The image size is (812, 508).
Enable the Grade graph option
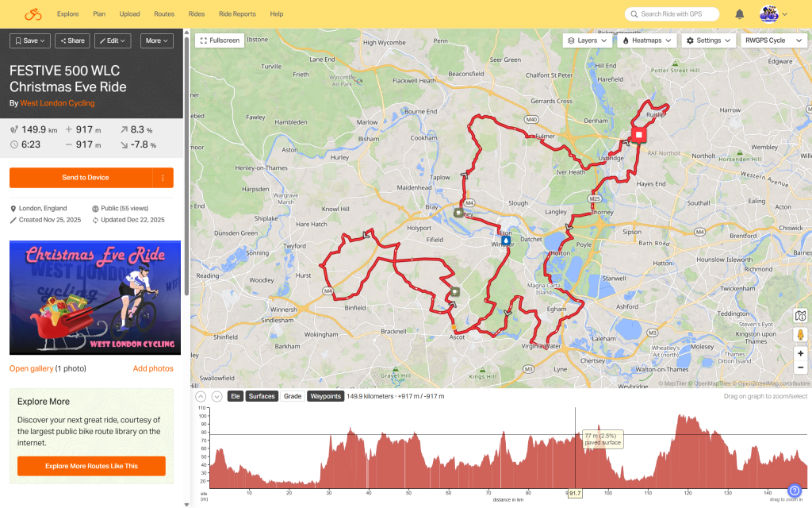coord(293,396)
